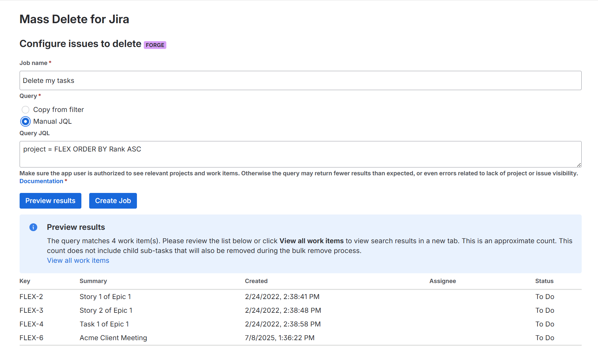Click the Assignee column header

442,281
